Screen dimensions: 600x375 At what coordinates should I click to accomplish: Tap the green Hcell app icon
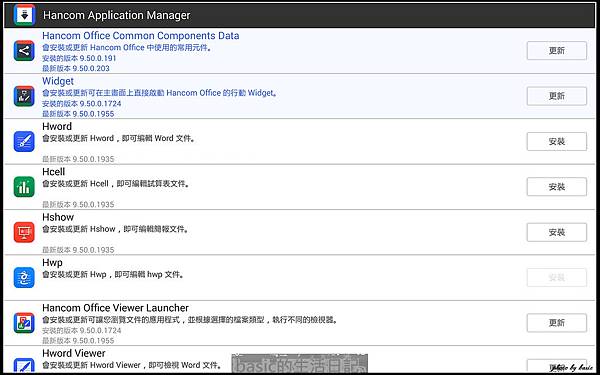click(x=24, y=187)
